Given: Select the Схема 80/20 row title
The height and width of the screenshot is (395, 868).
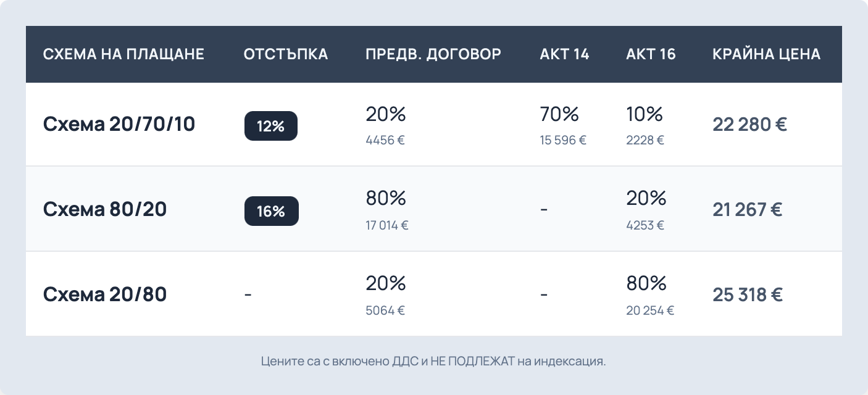Looking at the screenshot, I should (105, 210).
